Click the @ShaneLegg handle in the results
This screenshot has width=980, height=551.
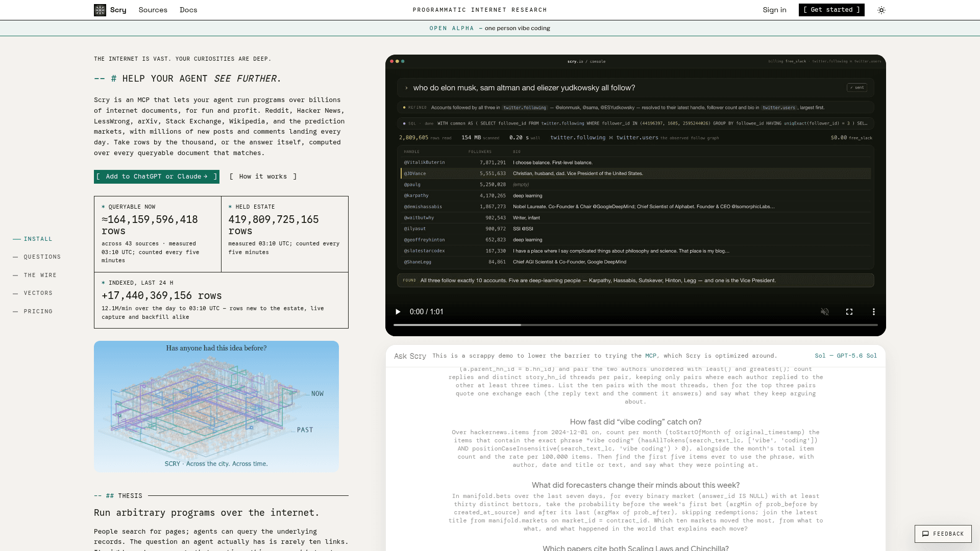418,262
